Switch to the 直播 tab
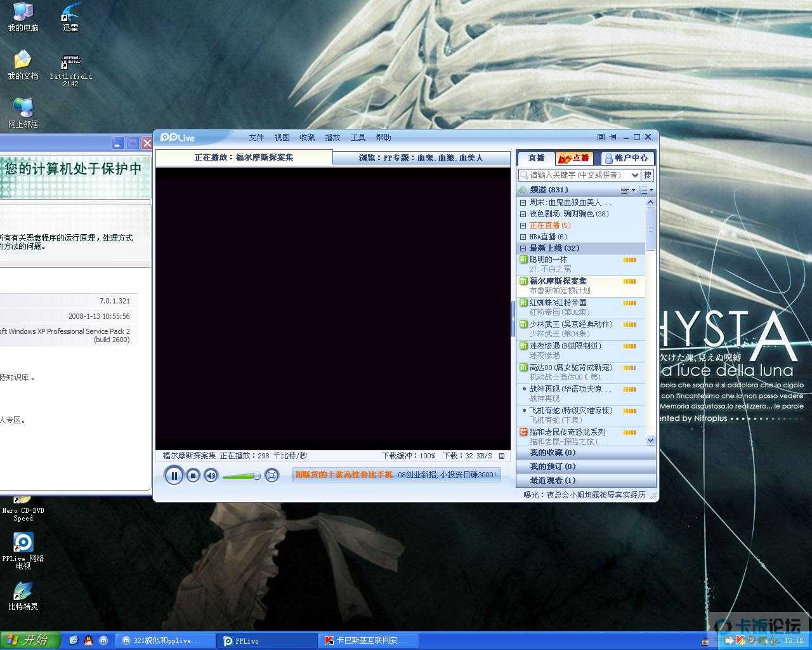This screenshot has width=812, height=650. (537, 158)
